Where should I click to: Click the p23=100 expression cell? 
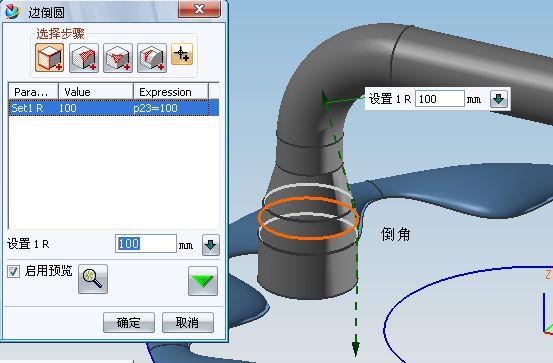pos(156,108)
